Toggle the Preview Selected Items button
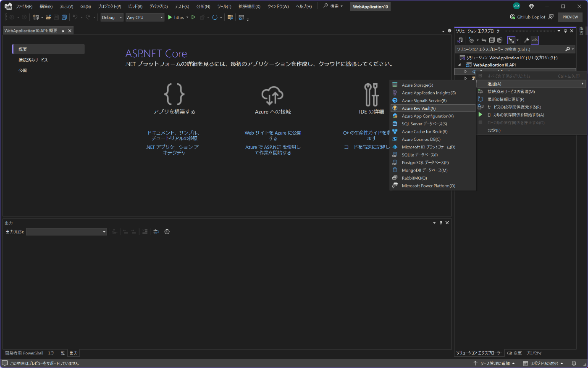Image resolution: width=588 pixels, height=368 pixels. click(x=535, y=40)
